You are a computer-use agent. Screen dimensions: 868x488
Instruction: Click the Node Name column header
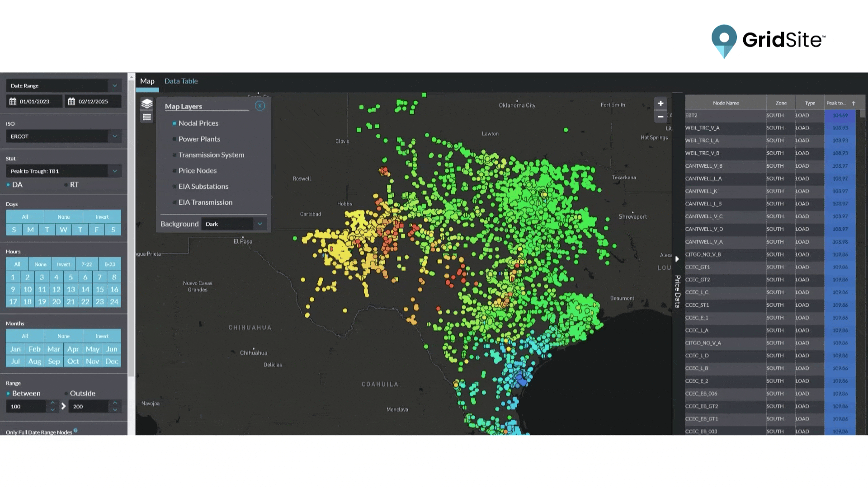[726, 103]
